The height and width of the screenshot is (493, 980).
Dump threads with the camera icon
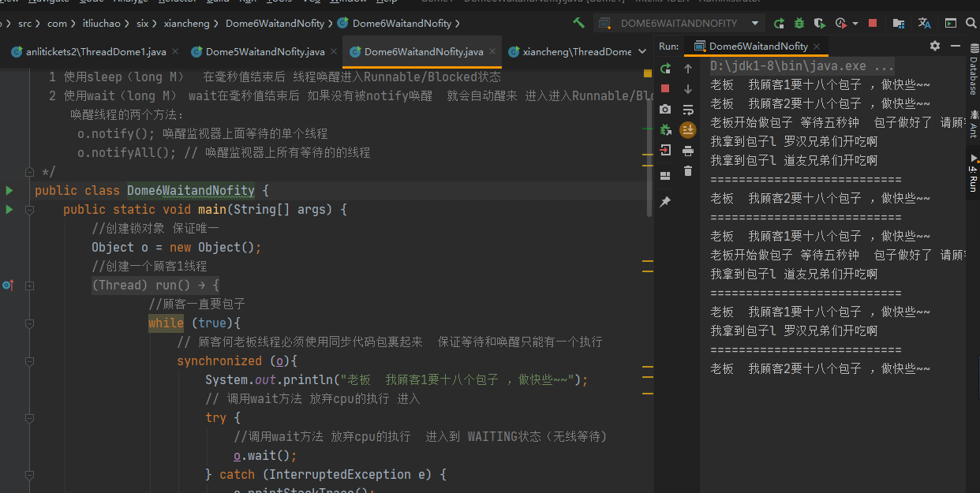tap(665, 110)
